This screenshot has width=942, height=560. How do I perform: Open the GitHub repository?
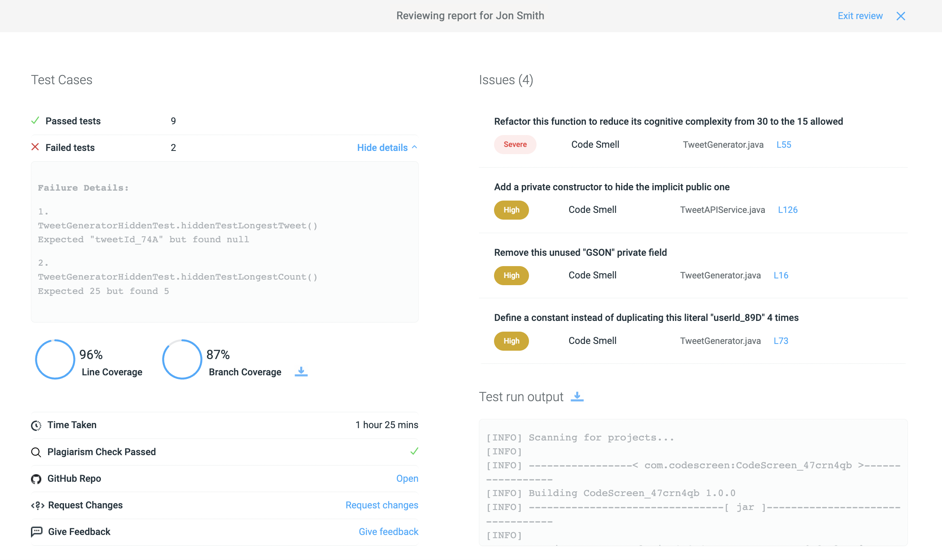coord(407,479)
